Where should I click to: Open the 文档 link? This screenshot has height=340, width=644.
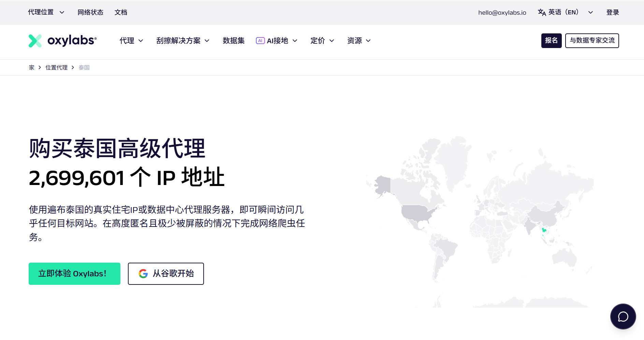pos(121,12)
